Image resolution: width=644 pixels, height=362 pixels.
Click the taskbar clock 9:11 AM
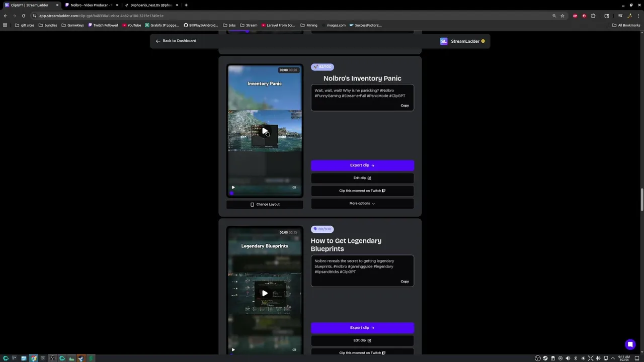click(x=624, y=358)
